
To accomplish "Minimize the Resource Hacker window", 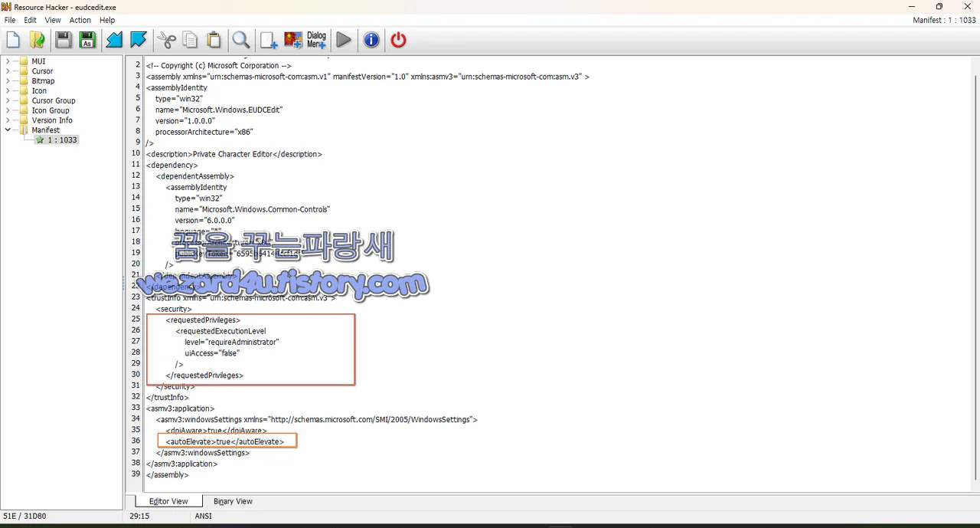I will 911,7.
